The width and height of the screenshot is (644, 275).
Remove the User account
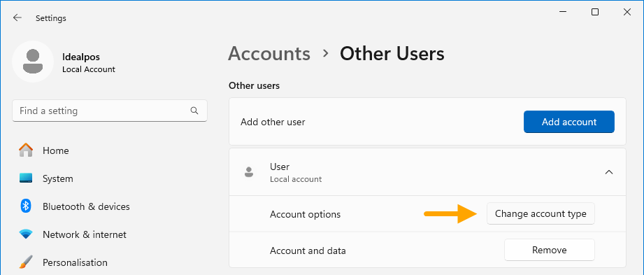pos(549,250)
